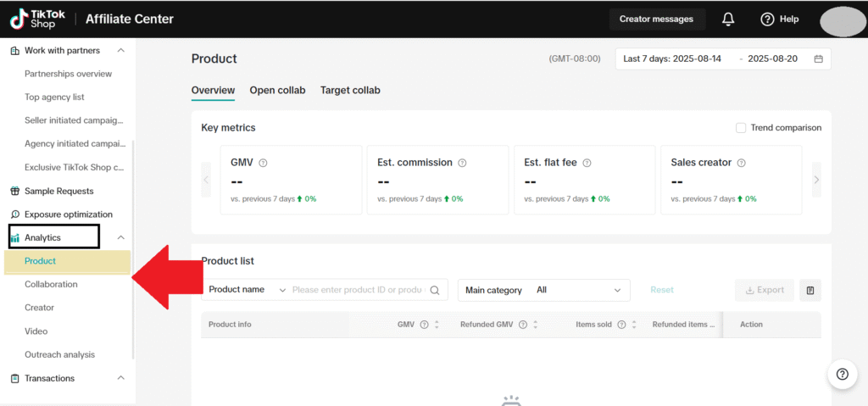Open the Main category dropdown
Image resolution: width=868 pixels, height=406 pixels.
pyautogui.click(x=543, y=290)
